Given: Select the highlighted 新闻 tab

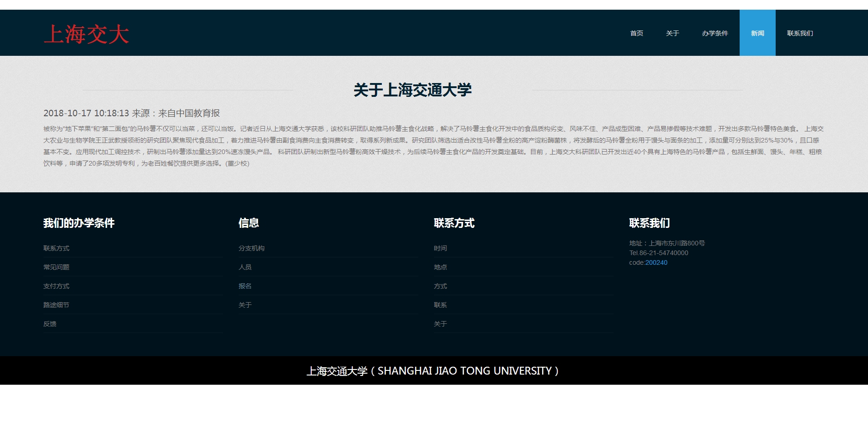Looking at the screenshot, I should click(x=757, y=33).
